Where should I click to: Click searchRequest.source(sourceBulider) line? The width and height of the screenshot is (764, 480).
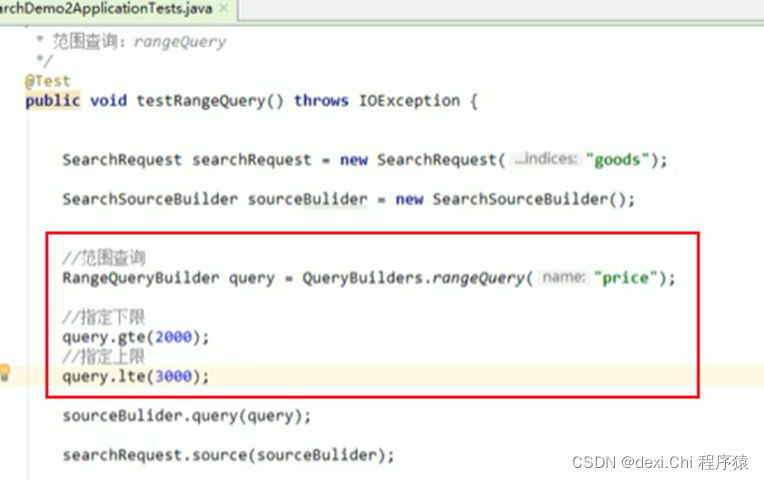tap(228, 455)
